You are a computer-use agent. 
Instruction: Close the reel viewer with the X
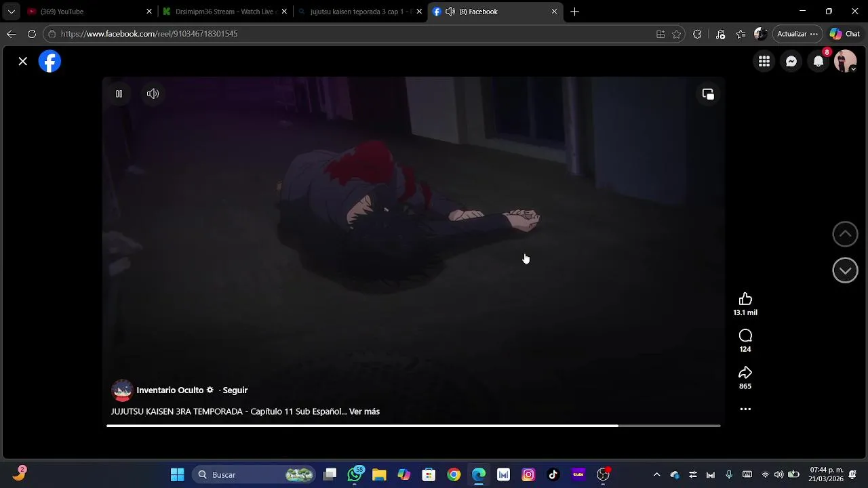coord(23,61)
